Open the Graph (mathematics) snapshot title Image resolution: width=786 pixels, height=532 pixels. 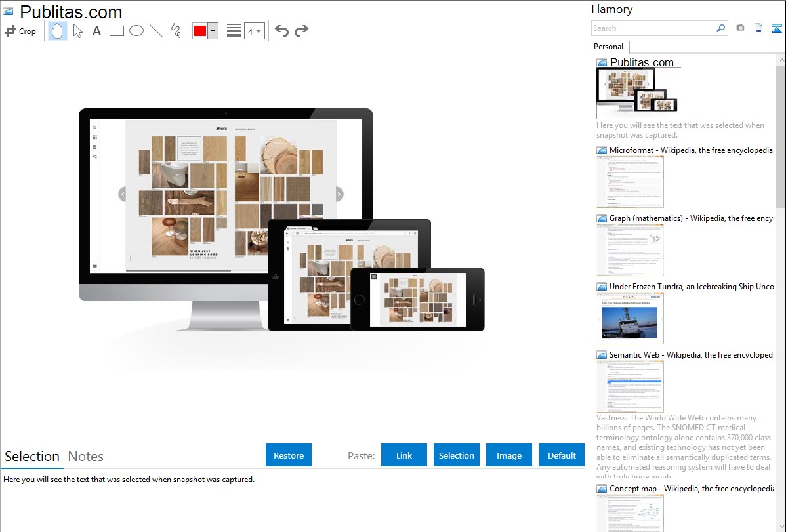click(691, 218)
